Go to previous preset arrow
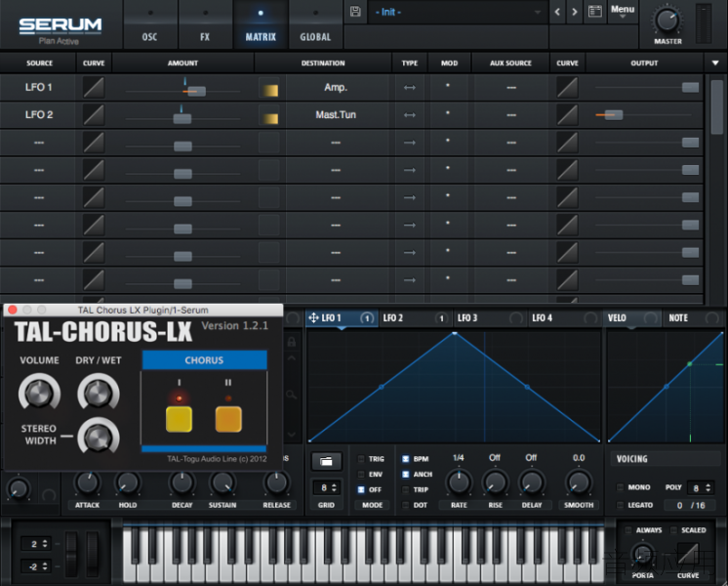The image size is (728, 586). pos(557,12)
